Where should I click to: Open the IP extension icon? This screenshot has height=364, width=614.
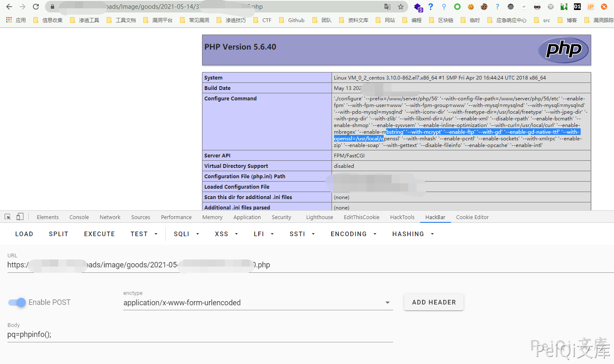click(x=591, y=7)
